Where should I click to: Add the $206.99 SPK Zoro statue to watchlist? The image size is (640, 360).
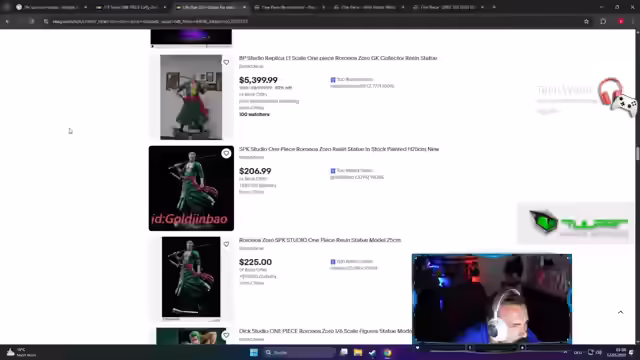[x=226, y=153]
